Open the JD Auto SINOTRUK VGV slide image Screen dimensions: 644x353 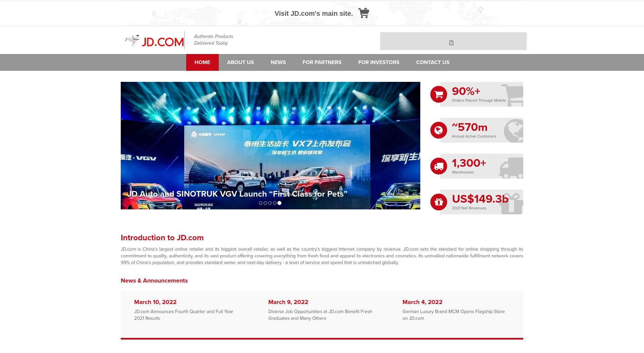[x=270, y=146]
